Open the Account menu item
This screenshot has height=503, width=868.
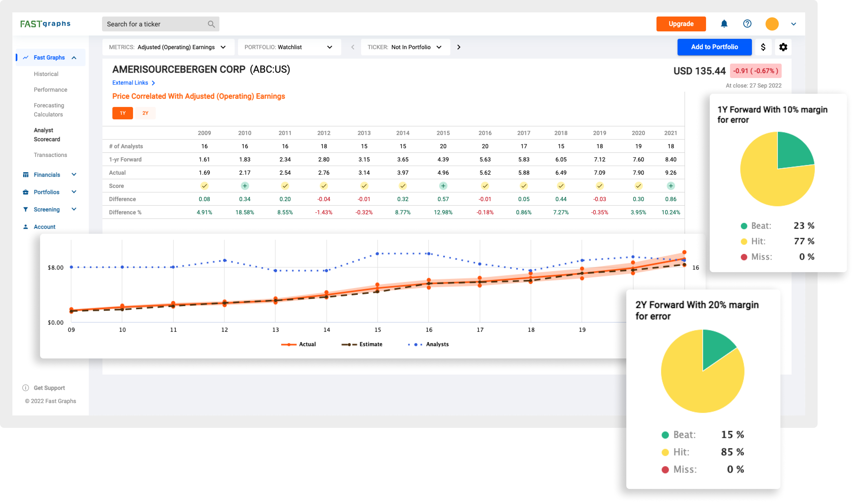click(x=44, y=227)
